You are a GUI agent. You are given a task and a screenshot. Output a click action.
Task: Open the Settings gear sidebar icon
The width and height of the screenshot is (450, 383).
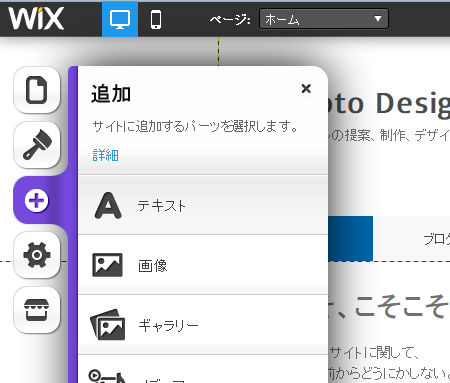coord(37,255)
